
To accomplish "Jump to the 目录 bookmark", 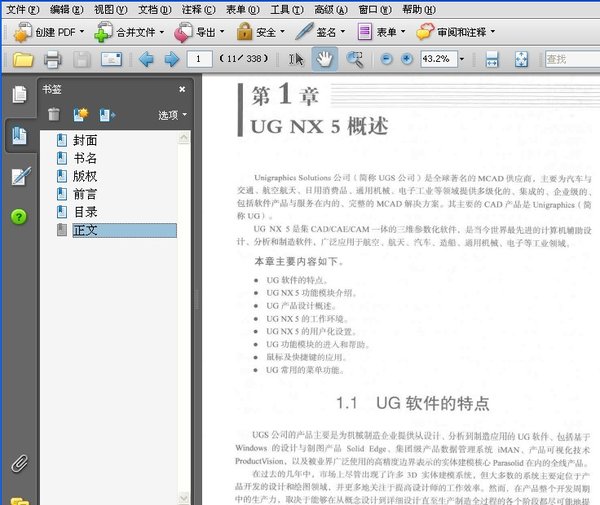I will 85,212.
